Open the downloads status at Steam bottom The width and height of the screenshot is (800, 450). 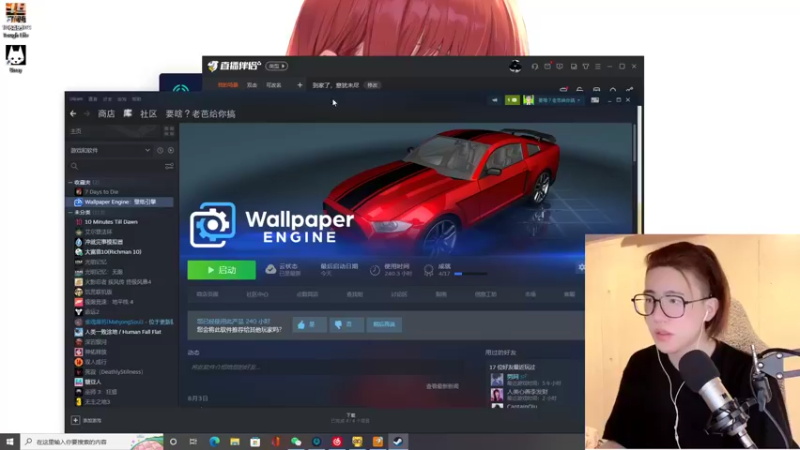pyautogui.click(x=351, y=418)
